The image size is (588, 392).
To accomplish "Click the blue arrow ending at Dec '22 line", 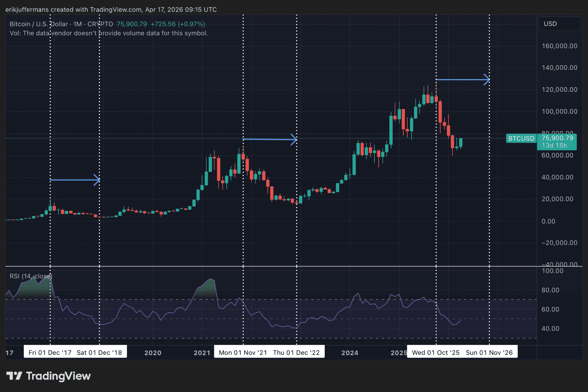I will [x=270, y=139].
